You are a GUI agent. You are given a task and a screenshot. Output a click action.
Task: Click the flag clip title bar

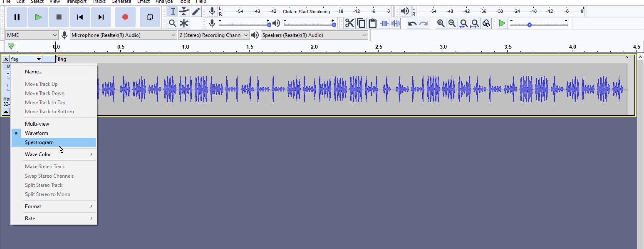tap(341, 59)
